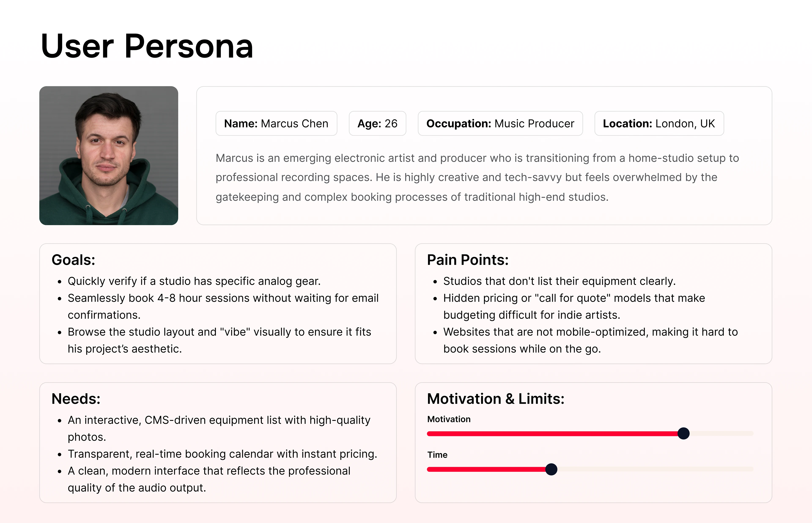Click the pain point about mobile-optimized websites
The image size is (812, 523).
[590, 340]
